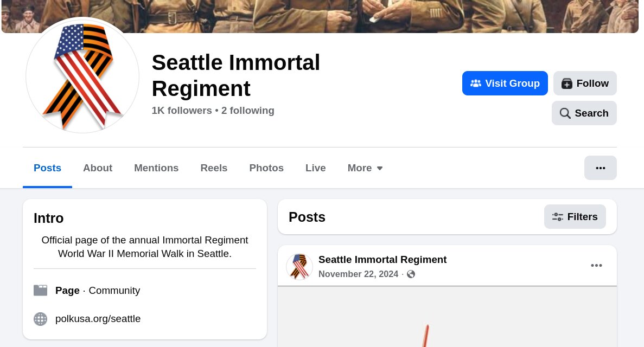This screenshot has height=347, width=644.
Task: Follow the Seattle Immortal Regiment page
Action: point(585,83)
